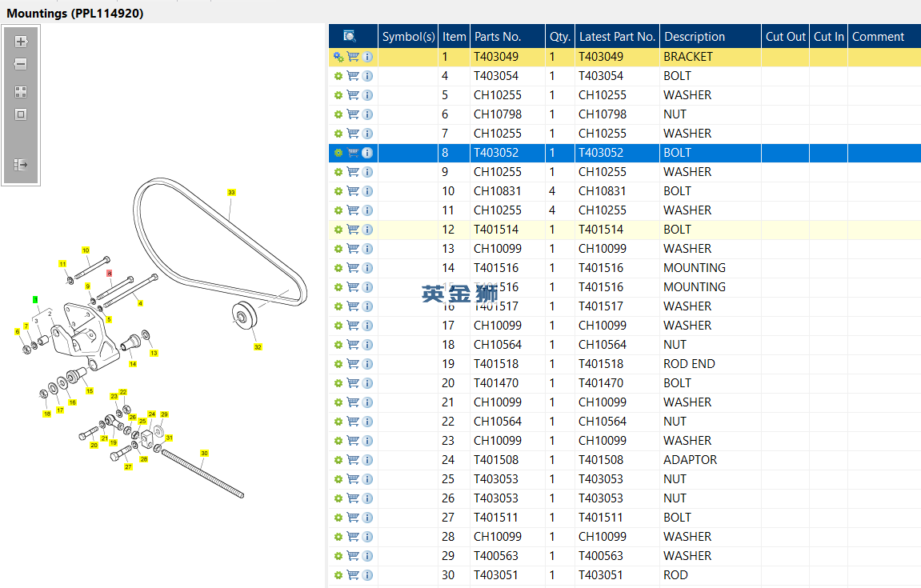921x588 pixels.
Task: Click Mountings (PPL114920) title
Action: tap(75, 13)
